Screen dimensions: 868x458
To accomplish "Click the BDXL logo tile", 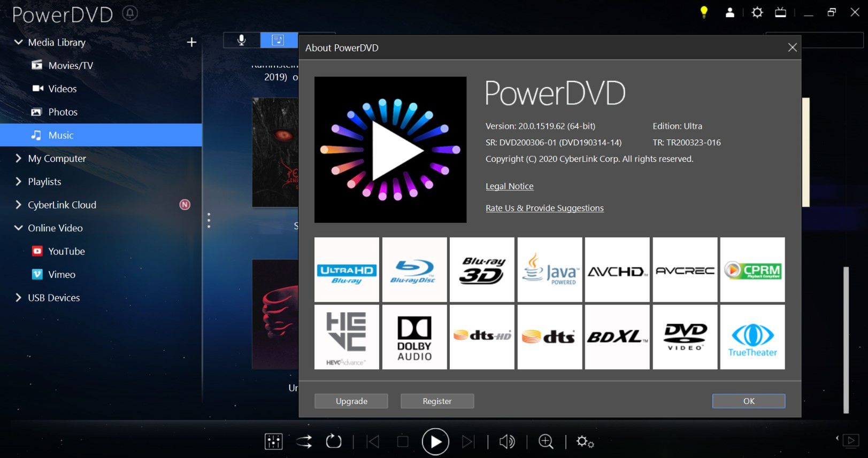I will (x=617, y=337).
